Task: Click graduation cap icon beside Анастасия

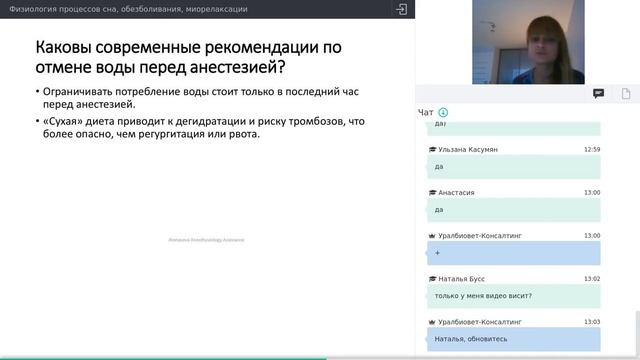Action: tap(432, 192)
